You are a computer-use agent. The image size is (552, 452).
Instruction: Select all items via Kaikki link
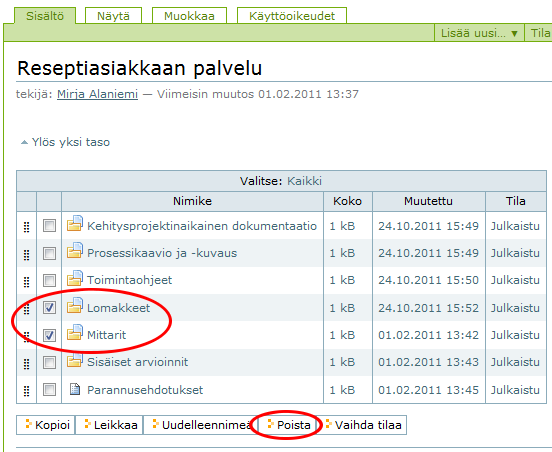[x=304, y=181]
